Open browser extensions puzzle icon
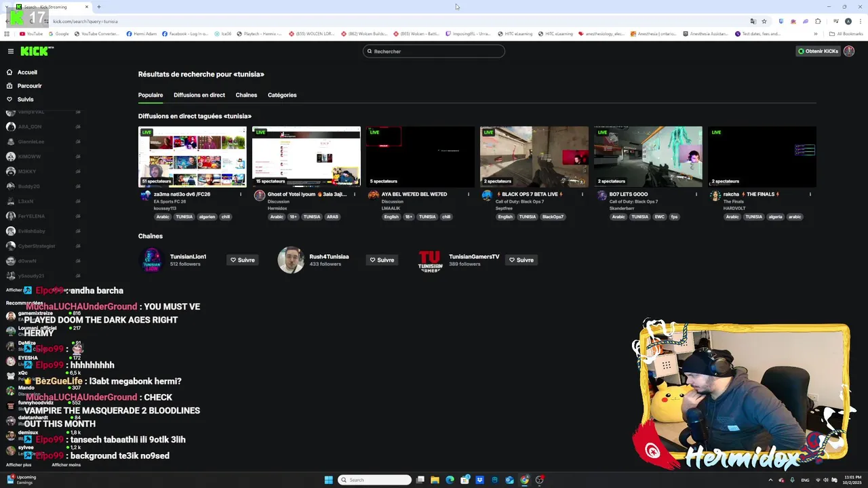Screen dimensions: 868x488 tap(818, 21)
